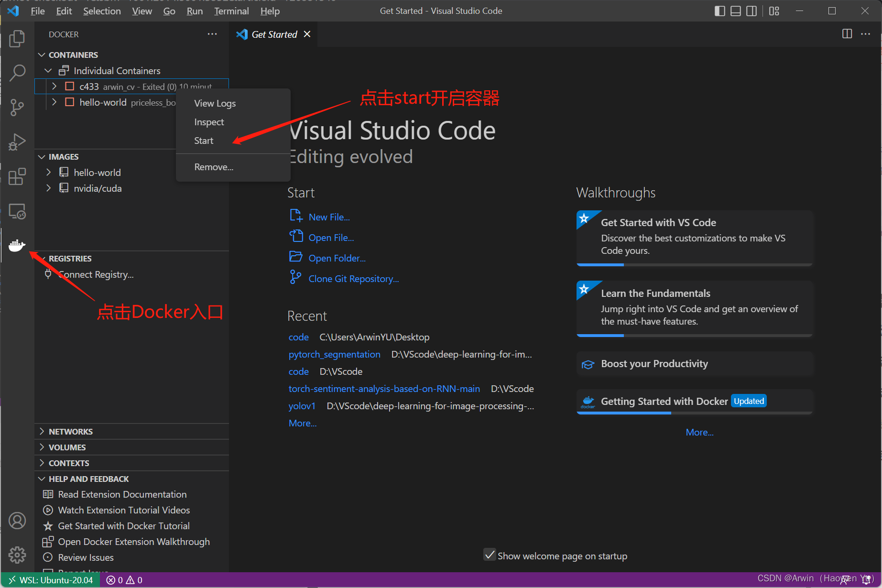Open the Run and Debug view icon

(17, 142)
